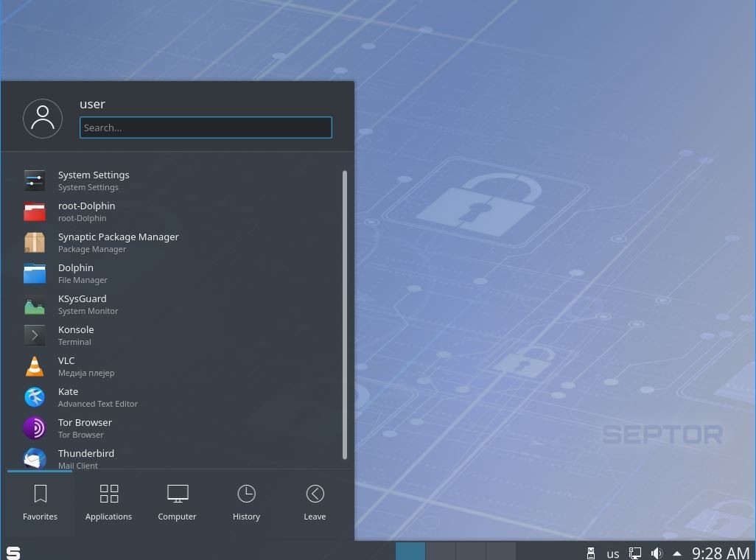Click the us keyboard layout indicator
Screen dimensions: 756x560
point(613,553)
